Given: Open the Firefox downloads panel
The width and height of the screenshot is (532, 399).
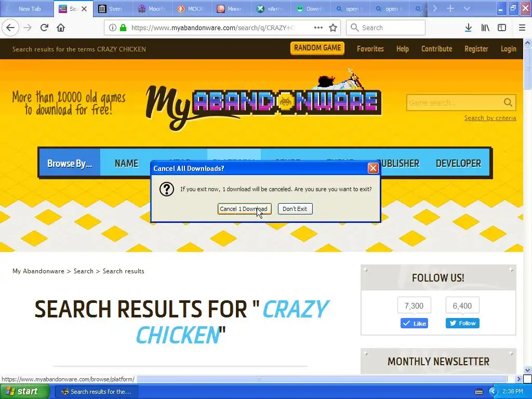Looking at the screenshot, I should click(x=468, y=28).
